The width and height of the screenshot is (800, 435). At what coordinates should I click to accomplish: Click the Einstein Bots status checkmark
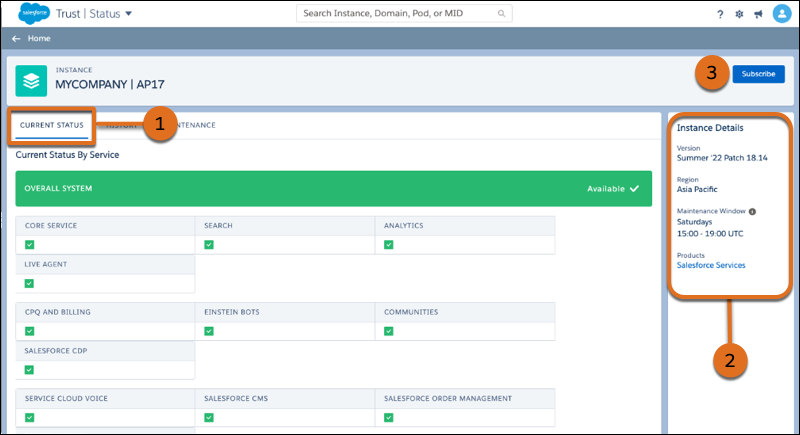click(x=208, y=330)
